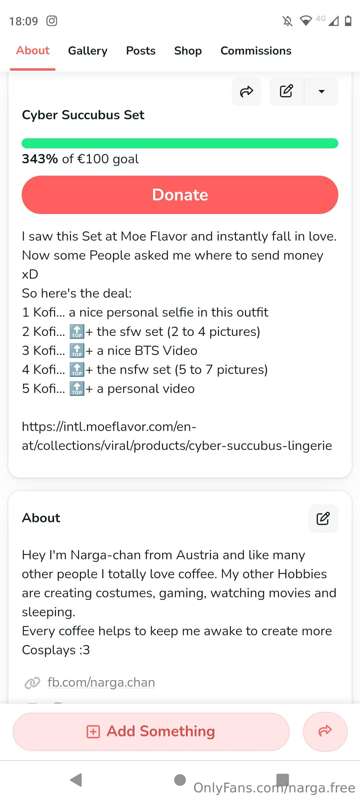Tap Instagram notification icon in status bar
This screenshot has width=360, height=800.
click(x=52, y=21)
